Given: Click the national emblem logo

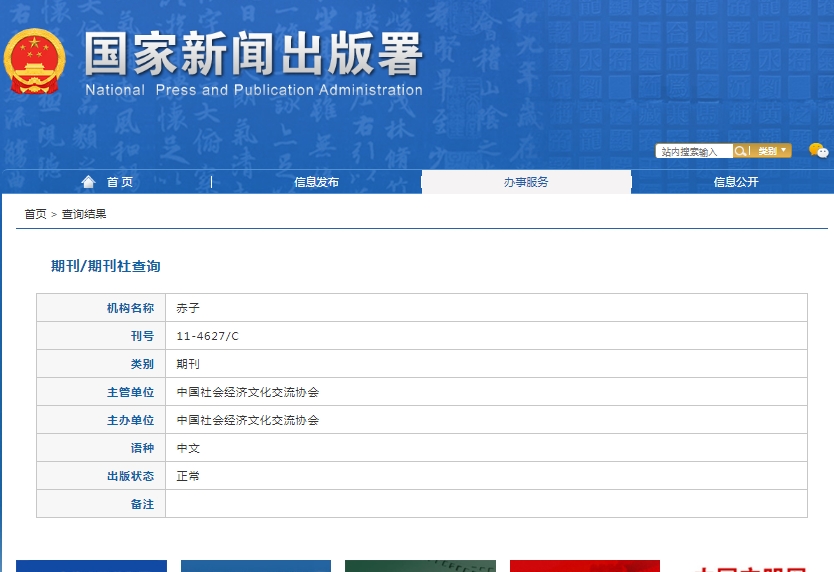Looking at the screenshot, I should pyautogui.click(x=35, y=62).
